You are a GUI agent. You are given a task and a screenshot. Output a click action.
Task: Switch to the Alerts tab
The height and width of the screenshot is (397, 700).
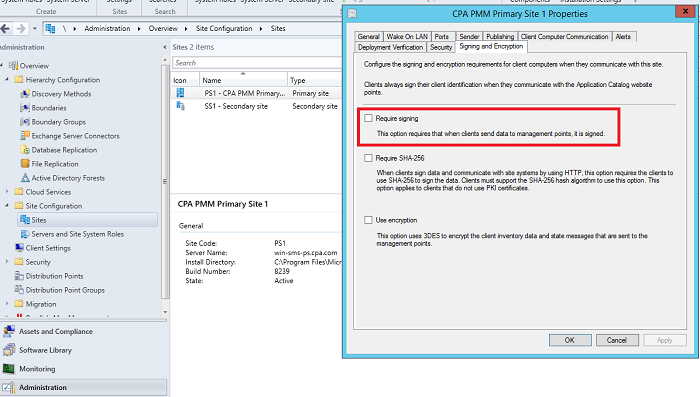623,37
